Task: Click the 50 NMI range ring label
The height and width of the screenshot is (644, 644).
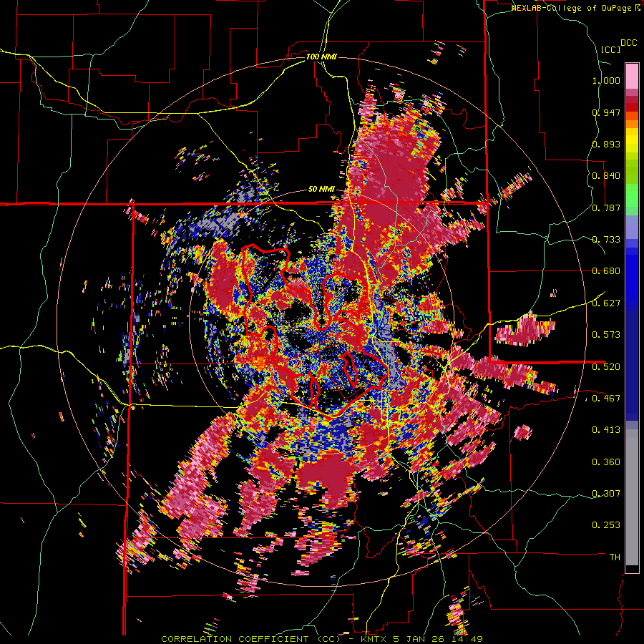Action: point(321,190)
